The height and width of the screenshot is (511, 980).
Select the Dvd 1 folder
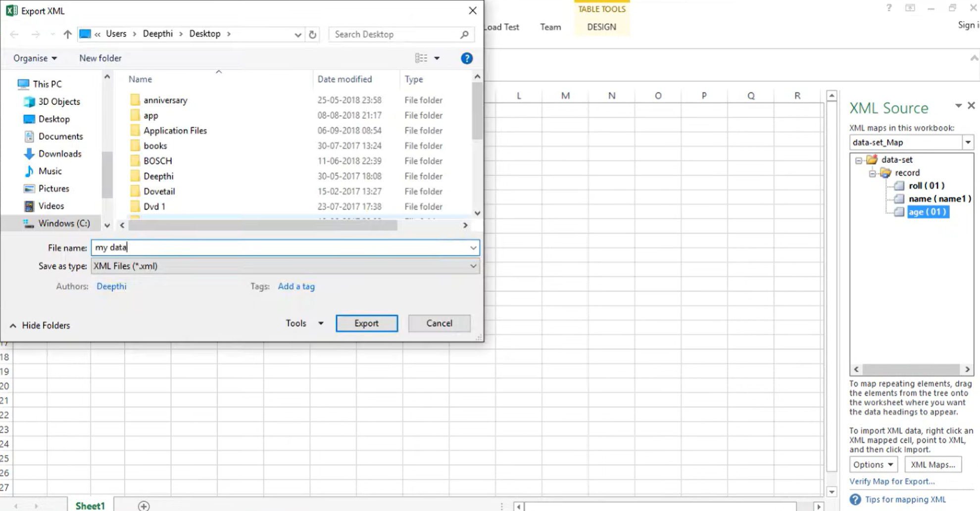(x=154, y=206)
